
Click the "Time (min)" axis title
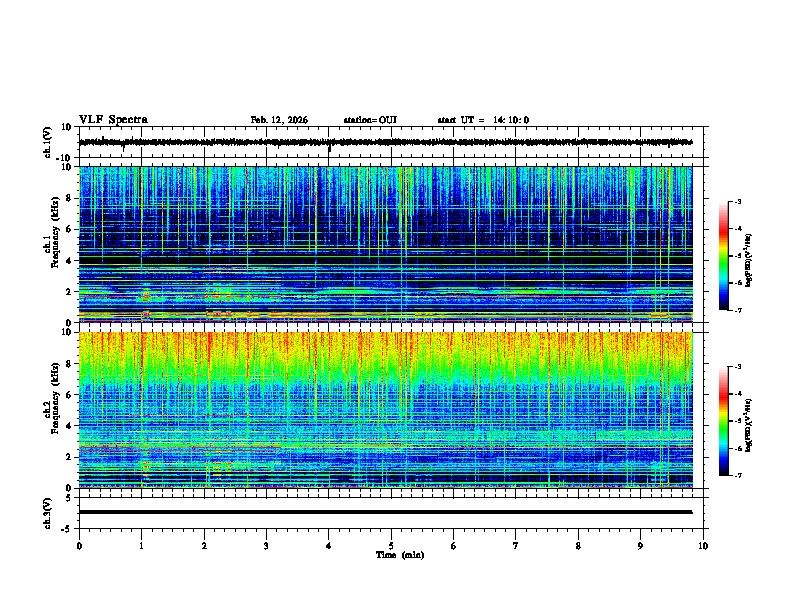pyautogui.click(x=400, y=555)
